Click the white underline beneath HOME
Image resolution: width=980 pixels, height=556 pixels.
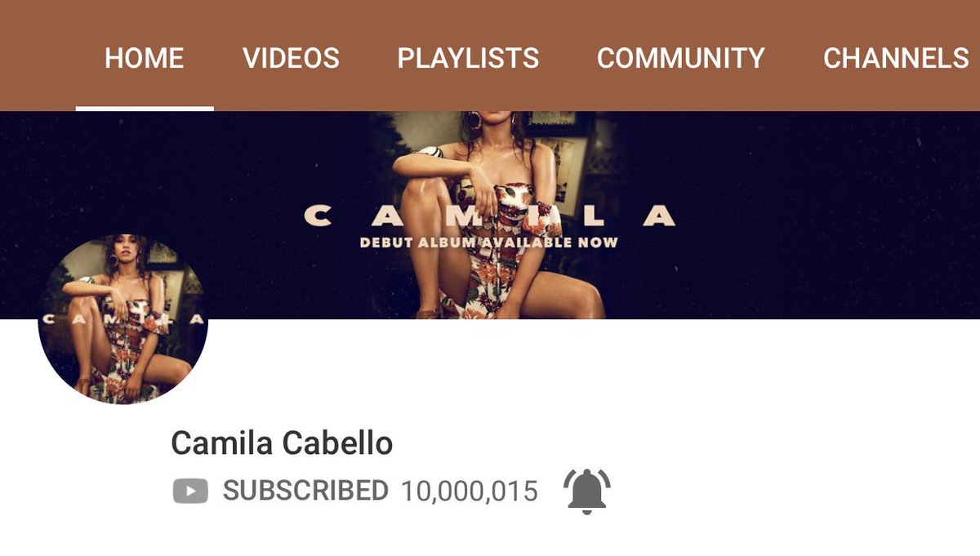point(145,108)
